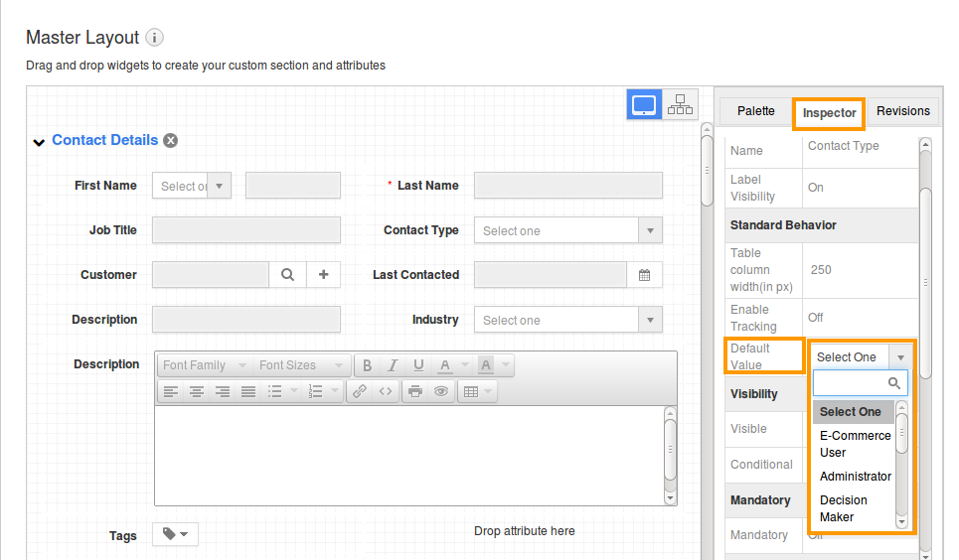Click the Master Layout info icon
The height and width of the screenshot is (560, 959).
[154, 38]
